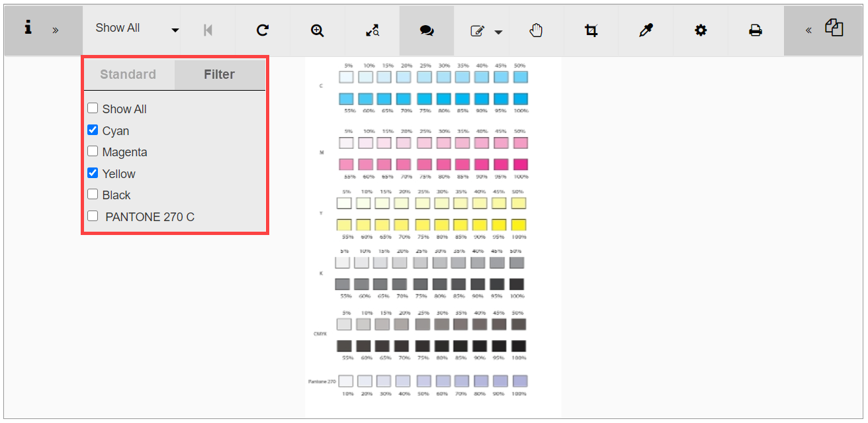Click the fit-to-view zoom icon

point(372,30)
